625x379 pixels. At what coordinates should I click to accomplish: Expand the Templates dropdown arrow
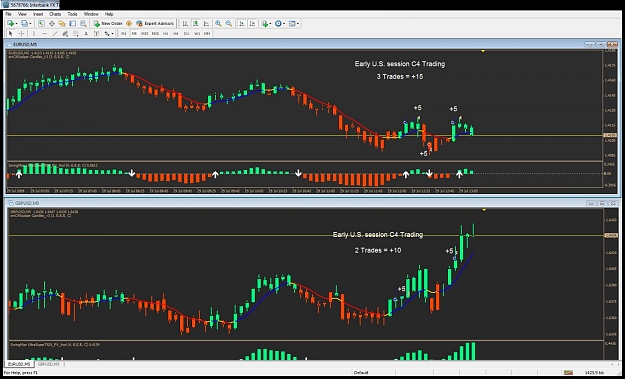[x=298, y=24]
